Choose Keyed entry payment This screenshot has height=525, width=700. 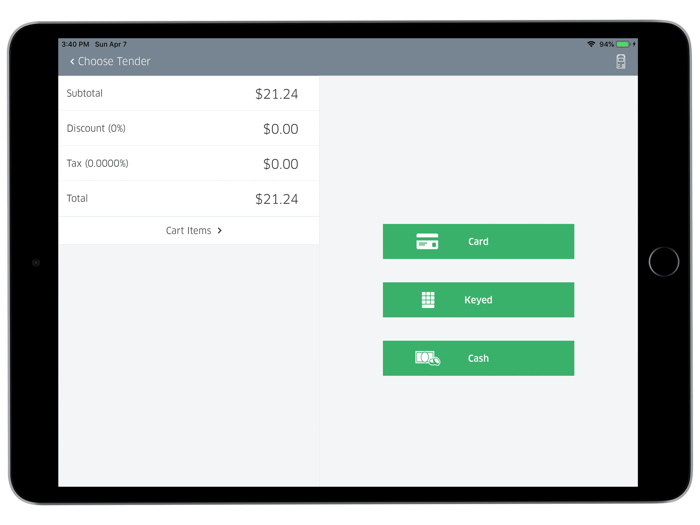pos(478,300)
